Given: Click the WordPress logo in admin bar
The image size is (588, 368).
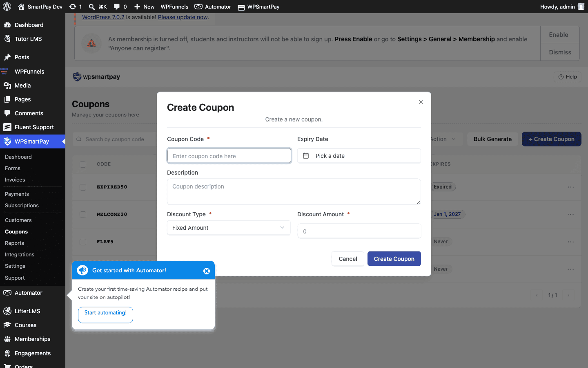Looking at the screenshot, I should pos(7,7).
